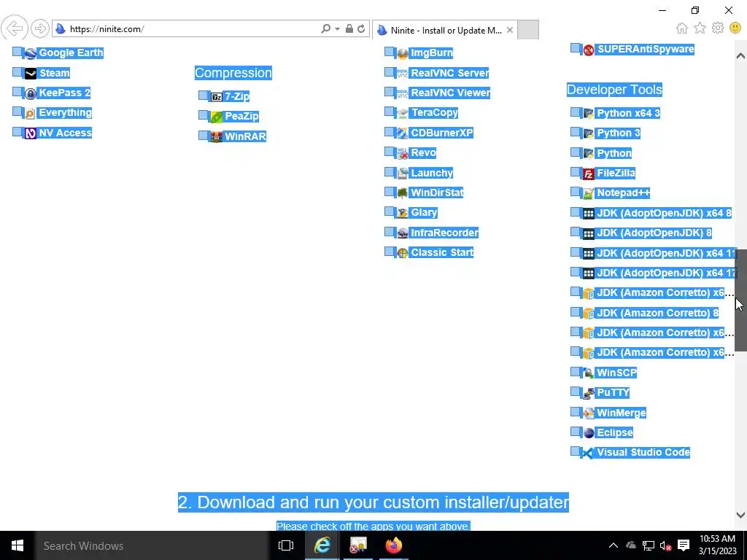
Task: Click the TeraCopy icon
Action: 403,113
